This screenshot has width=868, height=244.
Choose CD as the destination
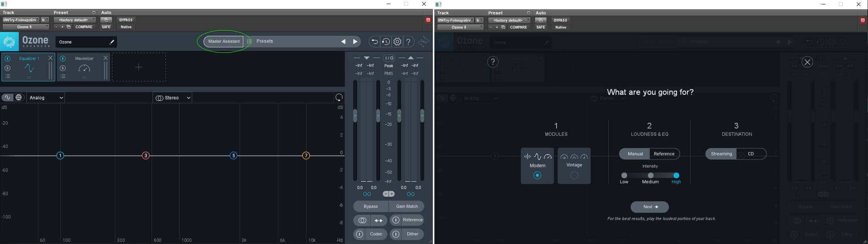click(x=751, y=154)
